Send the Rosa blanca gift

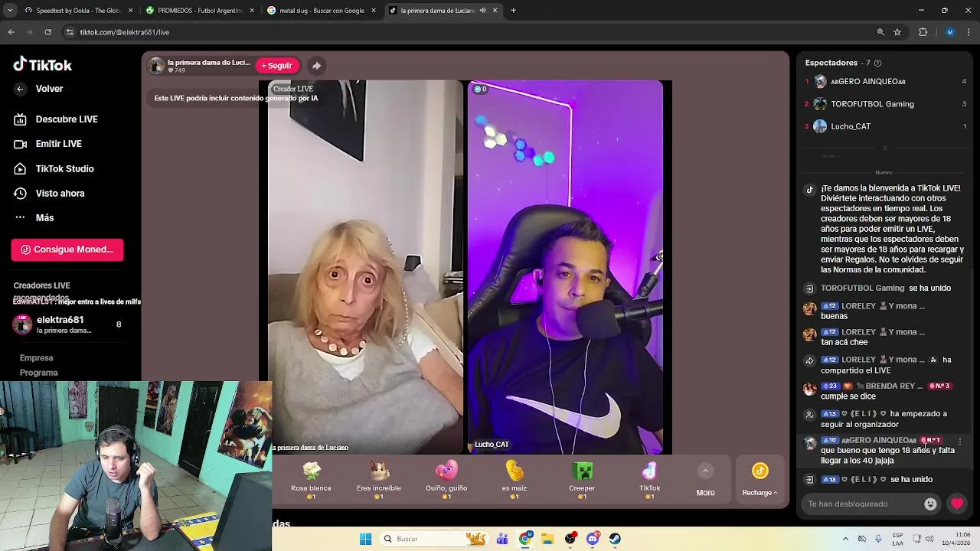click(x=311, y=480)
